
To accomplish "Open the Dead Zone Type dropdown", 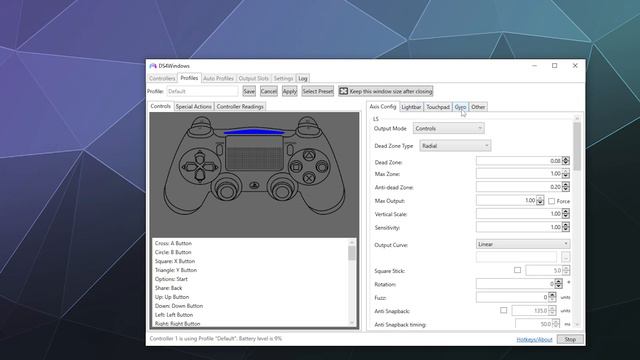I will [x=455, y=146].
